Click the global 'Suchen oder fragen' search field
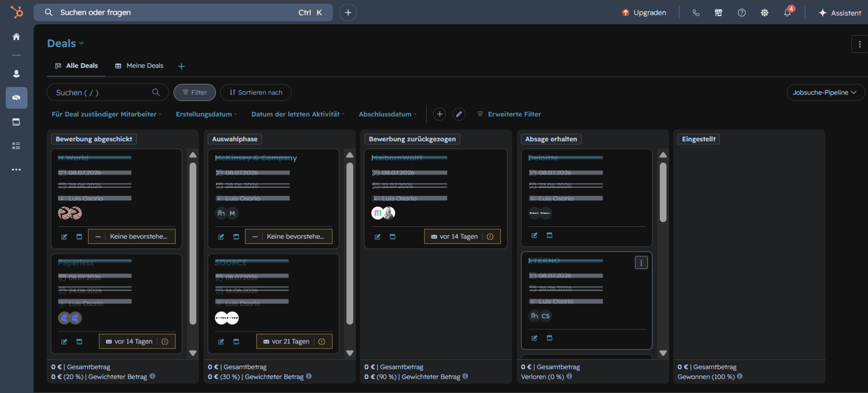The height and width of the screenshot is (393, 868). coord(183,12)
